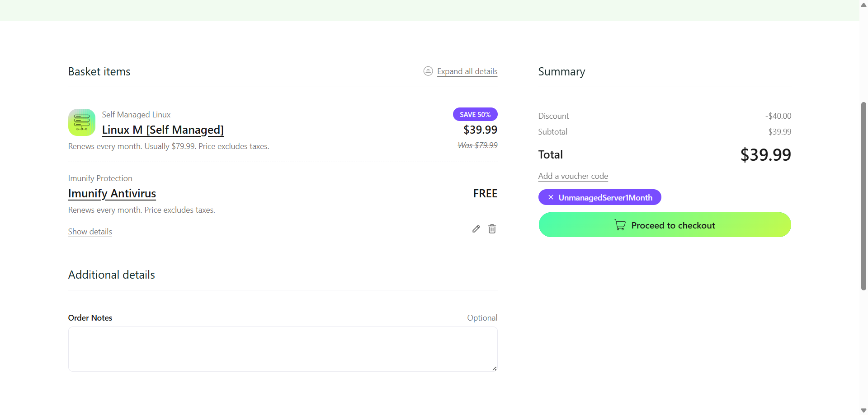Click the Order Notes resize handle
The image size is (868, 415).
coord(494,368)
